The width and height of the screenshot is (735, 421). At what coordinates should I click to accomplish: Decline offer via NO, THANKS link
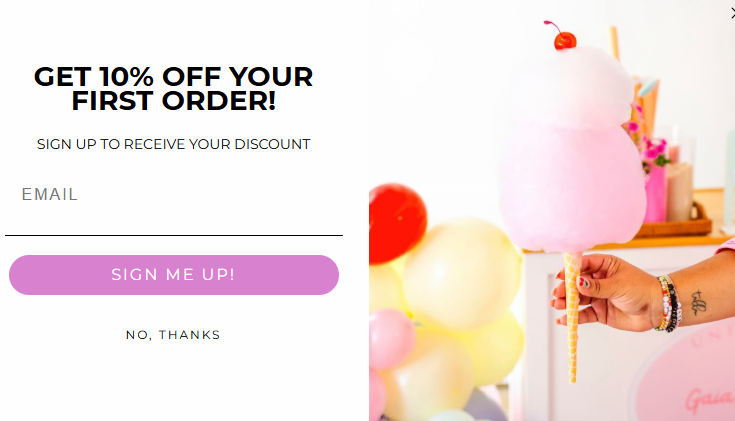(x=173, y=335)
